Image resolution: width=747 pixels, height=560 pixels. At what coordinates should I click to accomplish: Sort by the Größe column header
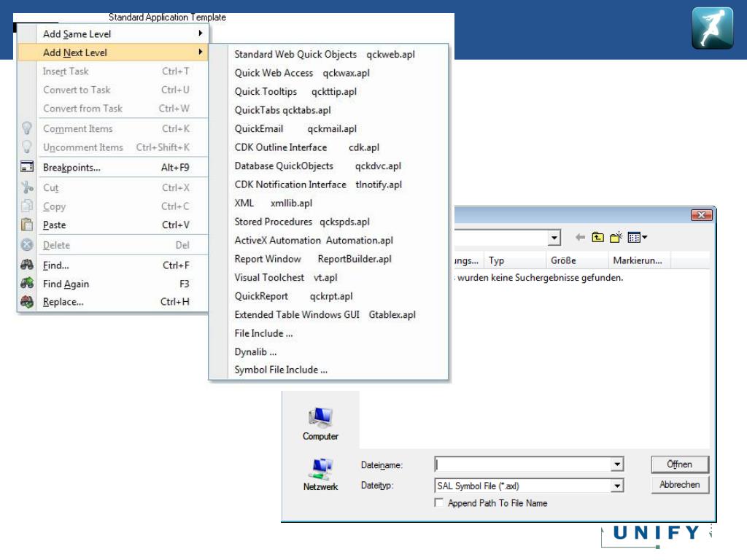(576, 260)
